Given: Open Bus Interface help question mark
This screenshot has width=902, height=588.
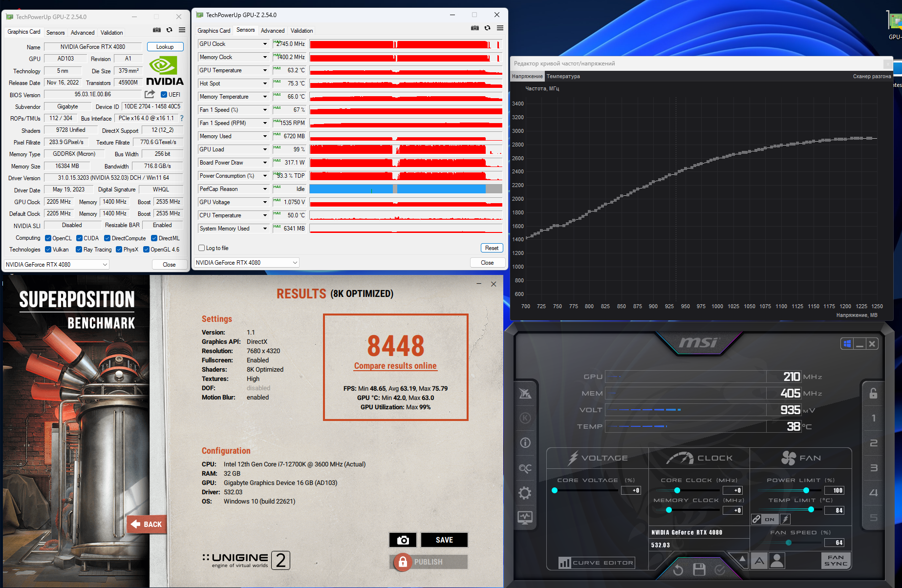Looking at the screenshot, I should pyautogui.click(x=182, y=118).
